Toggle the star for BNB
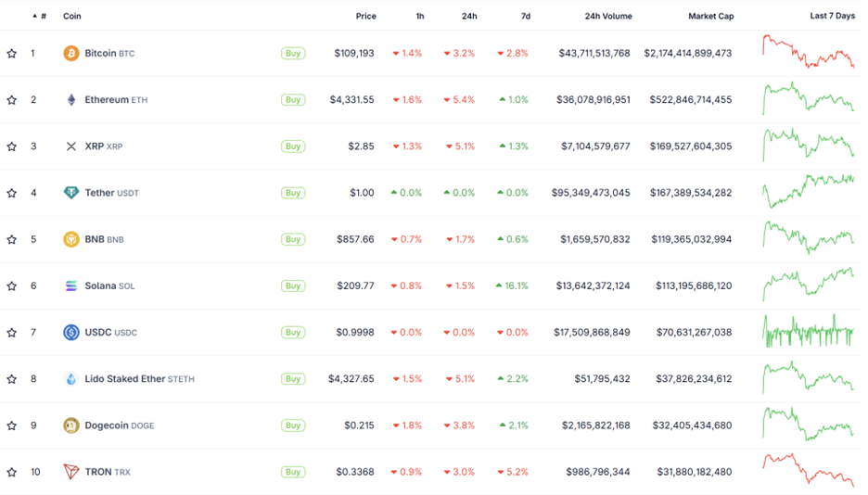The width and height of the screenshot is (868, 495). [12, 239]
